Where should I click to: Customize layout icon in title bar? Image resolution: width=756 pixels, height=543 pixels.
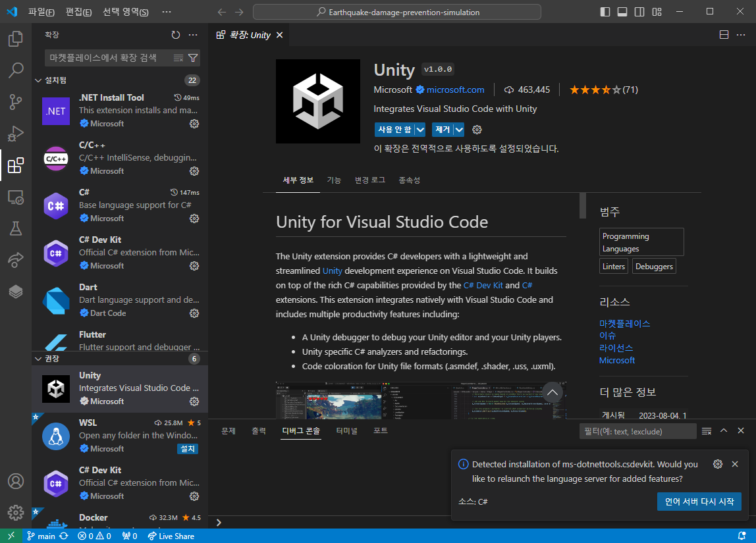pos(657,12)
